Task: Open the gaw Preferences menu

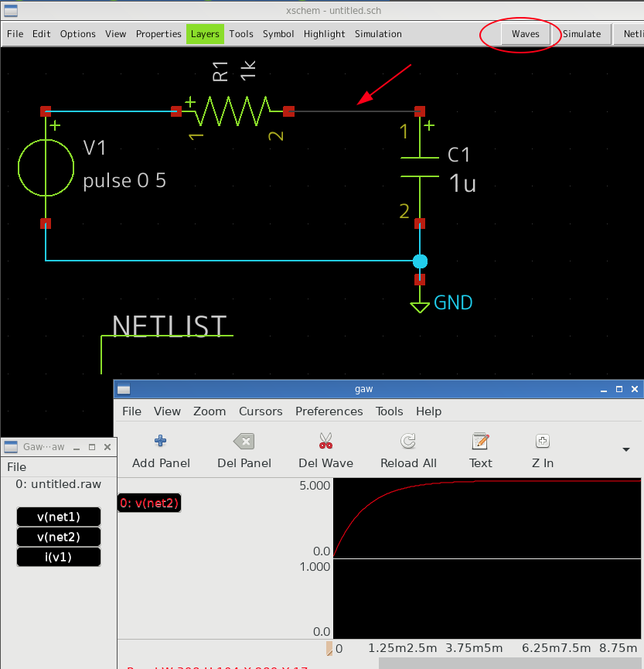Action: tap(329, 411)
